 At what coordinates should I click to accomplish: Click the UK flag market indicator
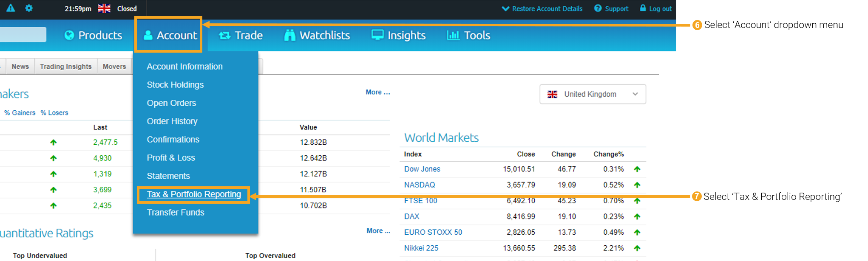[104, 8]
